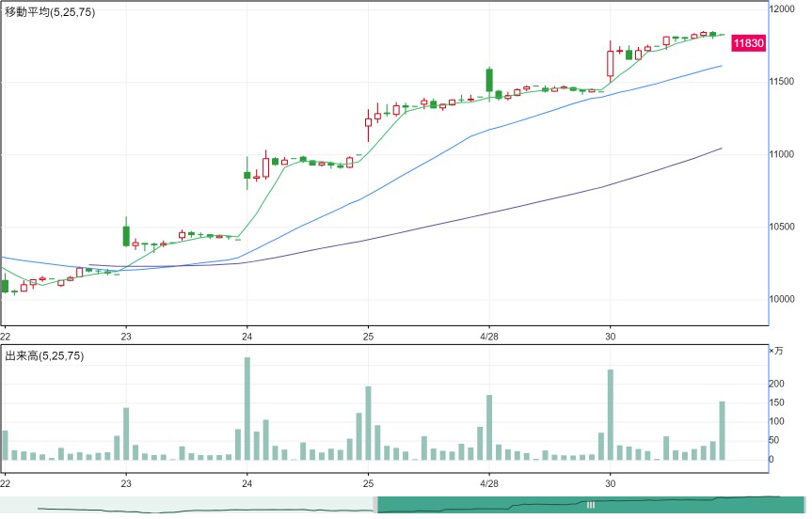The image size is (812, 519).
Task: Click the 4/28 date under the volume chart
Action: coord(489,483)
